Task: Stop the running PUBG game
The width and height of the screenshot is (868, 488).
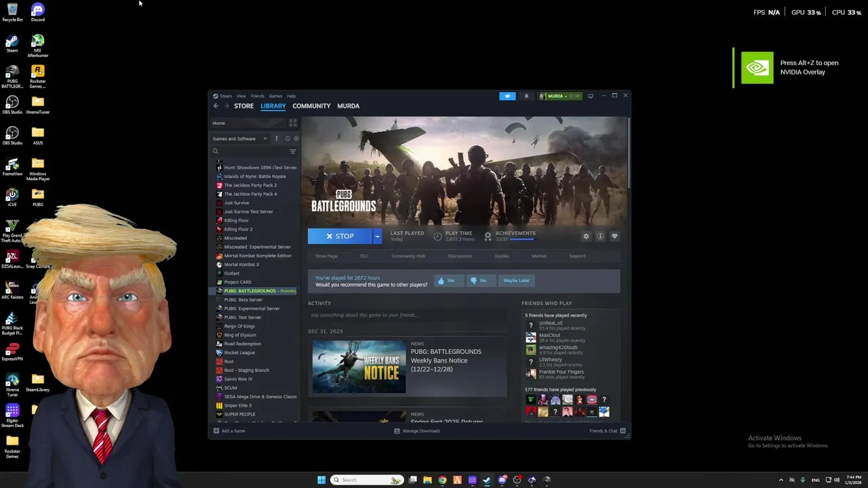Action: coord(340,236)
